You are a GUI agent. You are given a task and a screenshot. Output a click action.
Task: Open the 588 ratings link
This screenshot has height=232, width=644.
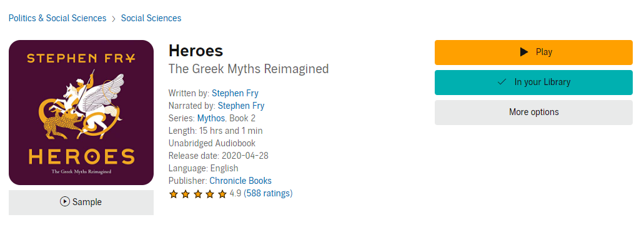(x=268, y=193)
